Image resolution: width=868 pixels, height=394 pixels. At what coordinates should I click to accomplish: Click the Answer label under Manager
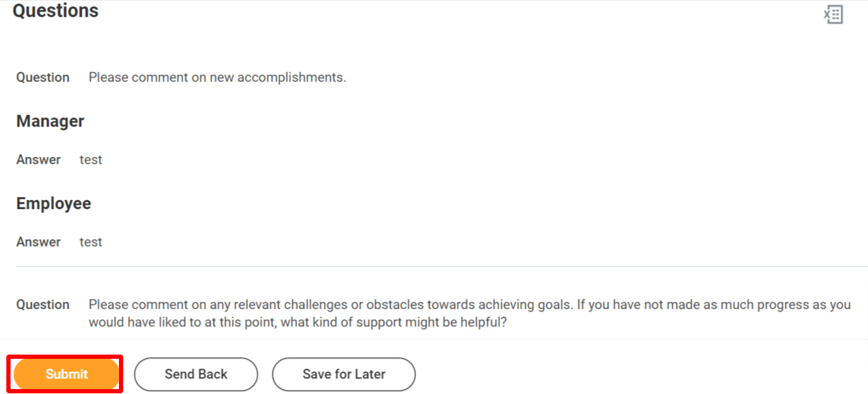(x=38, y=160)
